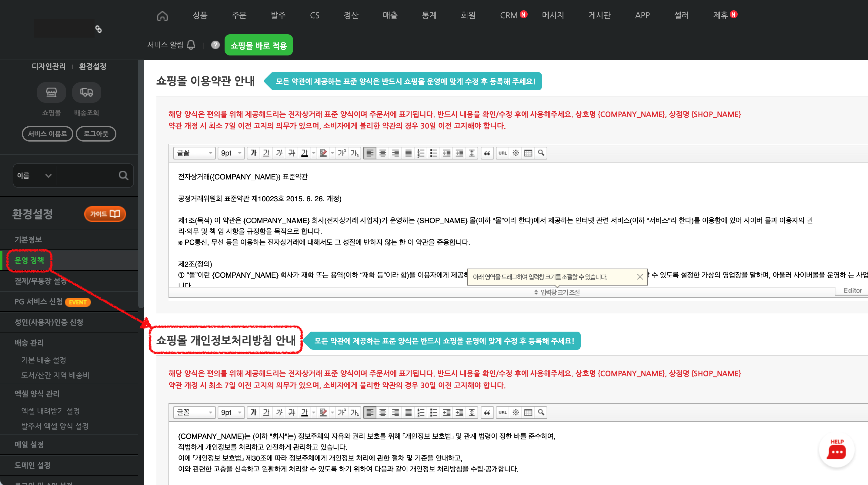Open the 주문 top menu
The width and height of the screenshot is (868, 485).
[x=239, y=15]
